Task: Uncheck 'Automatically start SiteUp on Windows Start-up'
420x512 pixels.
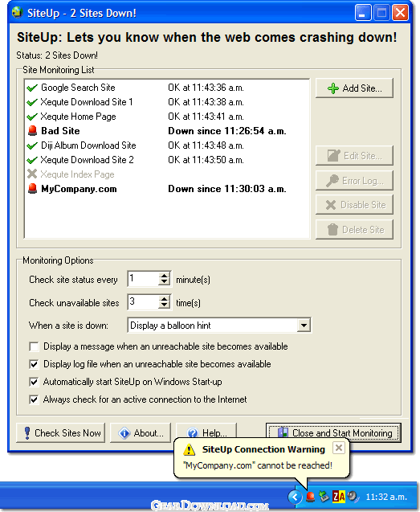Action: [x=34, y=382]
